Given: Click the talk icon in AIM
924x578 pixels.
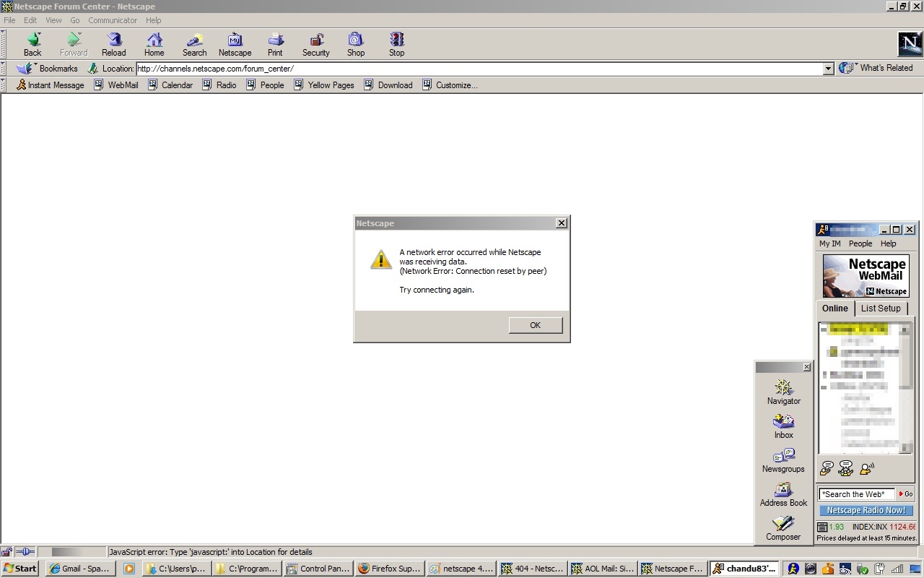Looking at the screenshot, I should [867, 468].
